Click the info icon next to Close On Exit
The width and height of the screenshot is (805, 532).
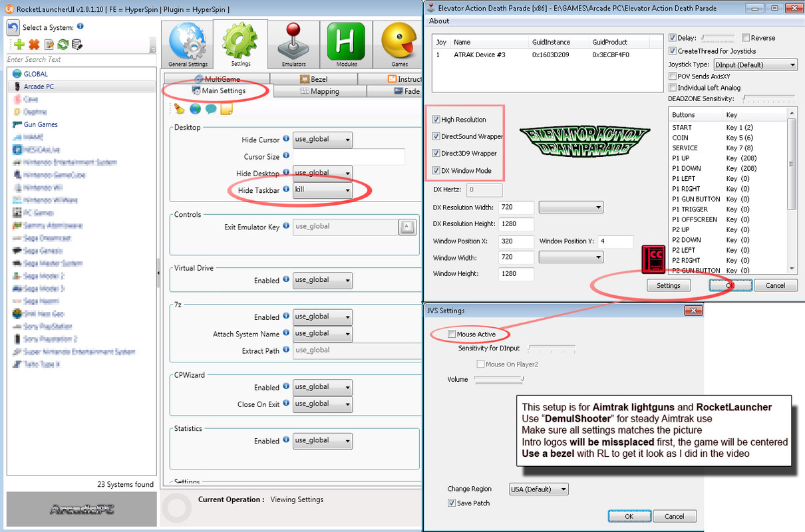(x=286, y=404)
